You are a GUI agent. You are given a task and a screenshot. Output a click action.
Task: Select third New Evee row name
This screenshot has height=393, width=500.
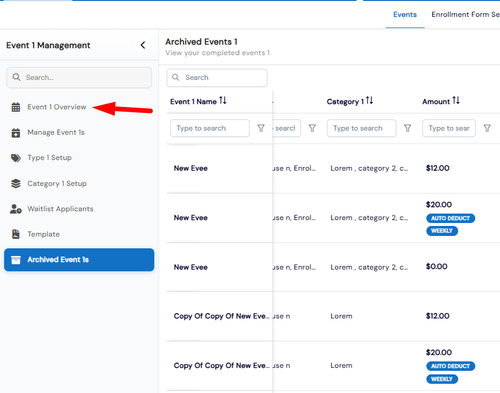[x=191, y=267]
